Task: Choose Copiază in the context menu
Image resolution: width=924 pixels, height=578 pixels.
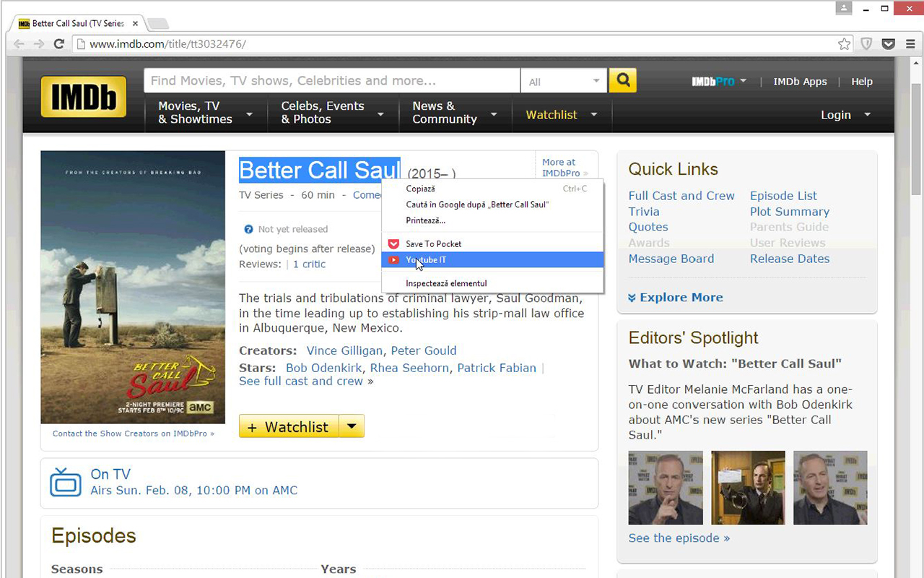Action: click(492, 189)
